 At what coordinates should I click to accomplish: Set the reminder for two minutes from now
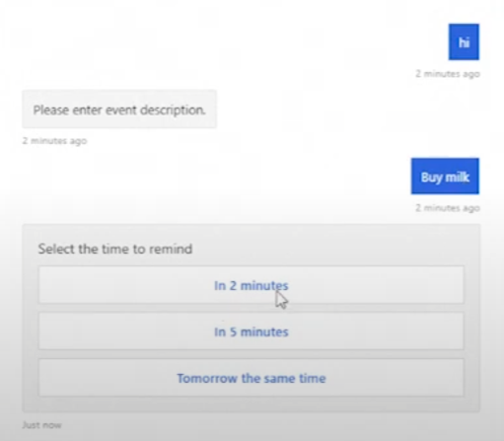click(x=252, y=285)
